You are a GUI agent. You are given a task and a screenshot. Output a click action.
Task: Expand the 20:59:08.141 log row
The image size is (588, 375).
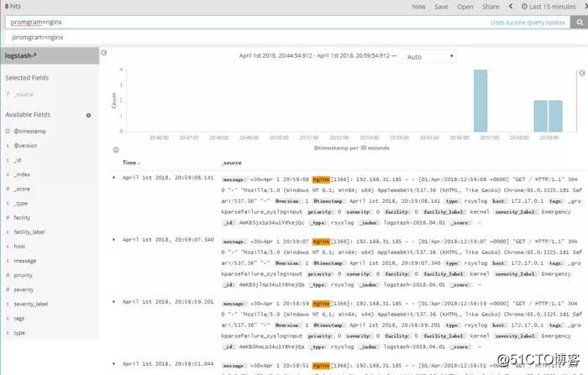click(x=113, y=178)
